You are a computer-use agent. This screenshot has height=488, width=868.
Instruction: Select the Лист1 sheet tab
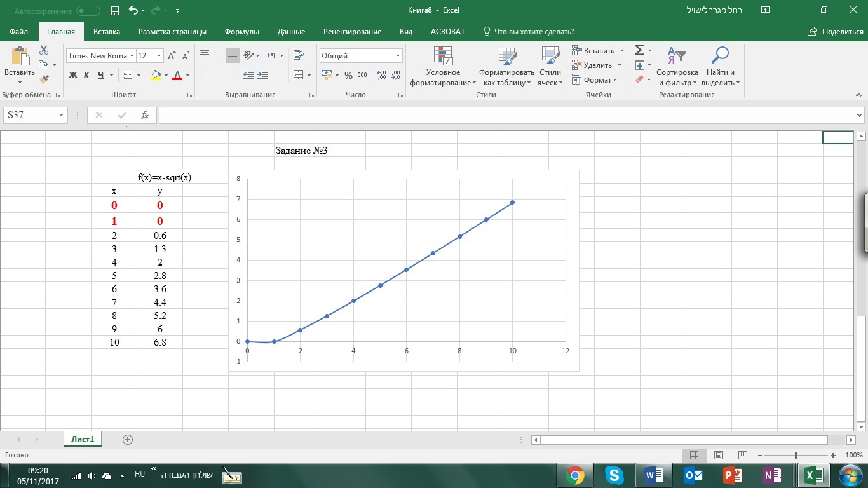click(83, 439)
